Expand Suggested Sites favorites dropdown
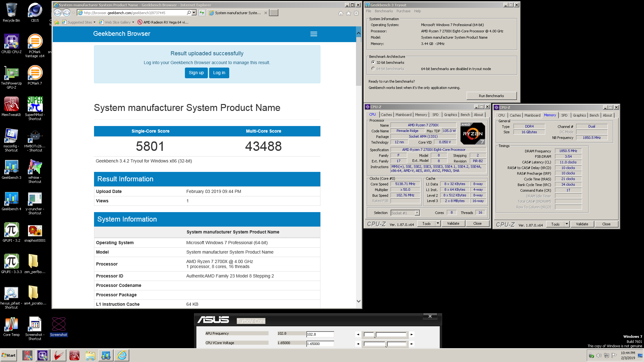This screenshot has height=362, width=644. [94, 22]
